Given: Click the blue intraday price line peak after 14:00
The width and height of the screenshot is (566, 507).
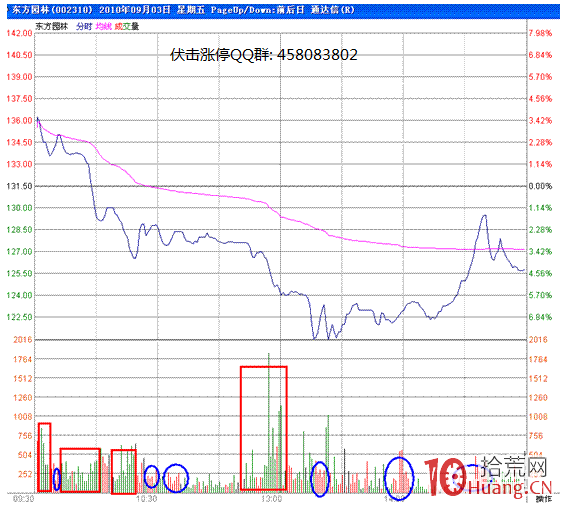Looking at the screenshot, I should [x=484, y=216].
